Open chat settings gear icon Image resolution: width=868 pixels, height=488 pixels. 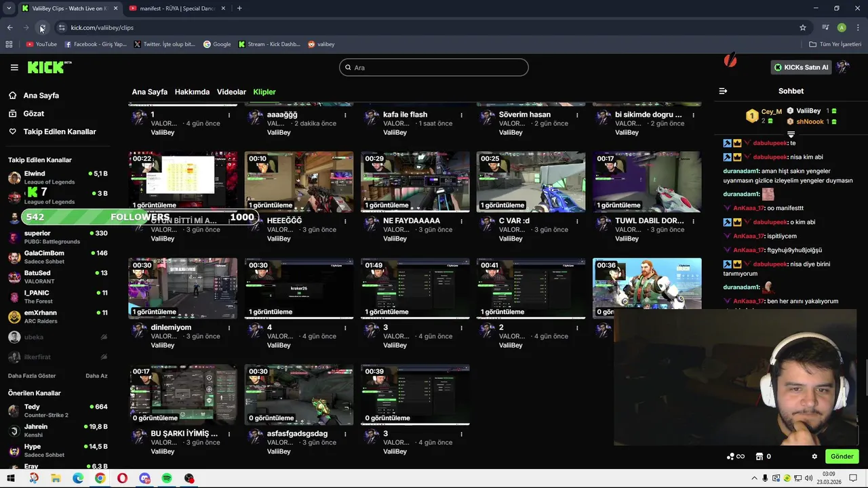(814, 456)
